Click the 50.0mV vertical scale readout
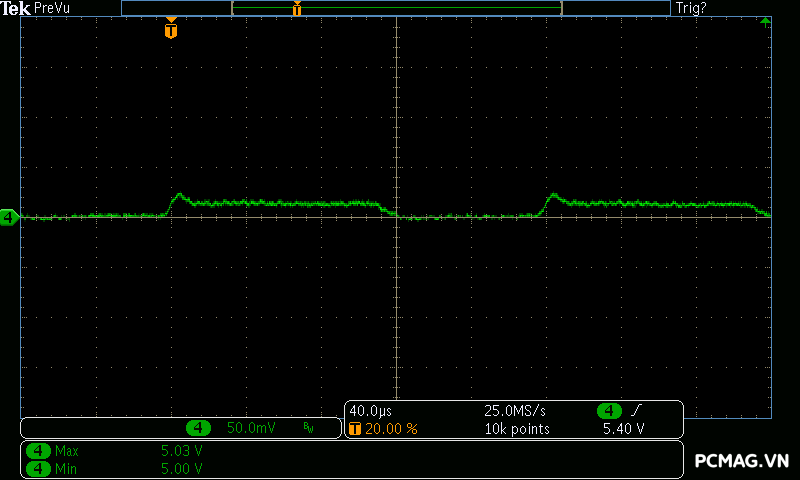The image size is (800, 480). 251,428
